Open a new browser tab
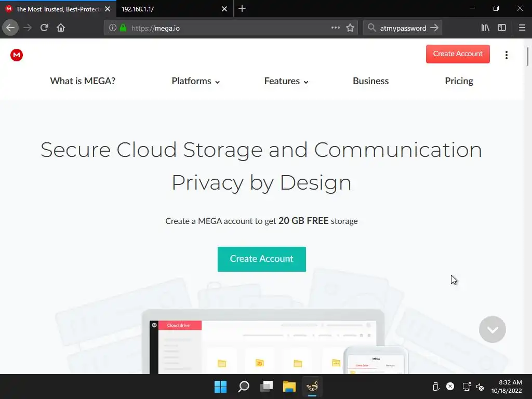 tap(242, 9)
